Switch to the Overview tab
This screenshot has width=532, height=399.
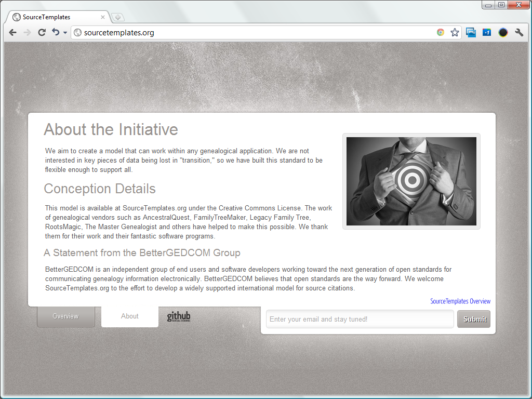click(x=66, y=316)
